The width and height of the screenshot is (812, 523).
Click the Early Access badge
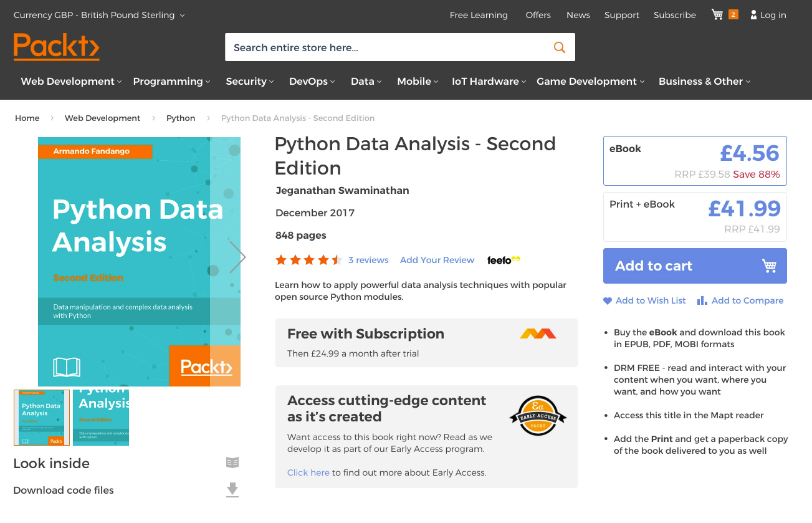click(x=538, y=416)
